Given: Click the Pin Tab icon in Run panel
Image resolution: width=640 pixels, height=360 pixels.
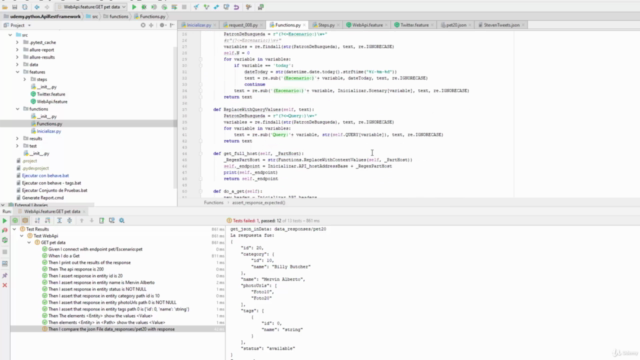Looking at the screenshot, I should pyautogui.click(x=4, y=276).
